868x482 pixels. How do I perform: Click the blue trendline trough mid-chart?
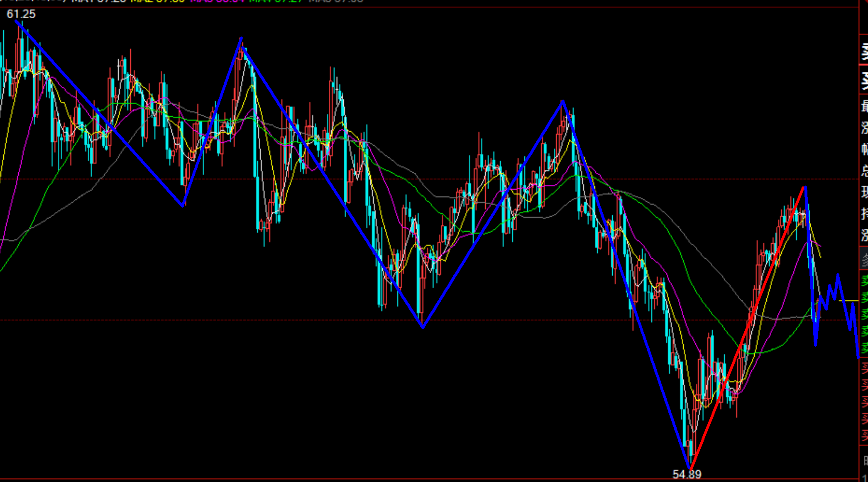pyautogui.click(x=423, y=327)
